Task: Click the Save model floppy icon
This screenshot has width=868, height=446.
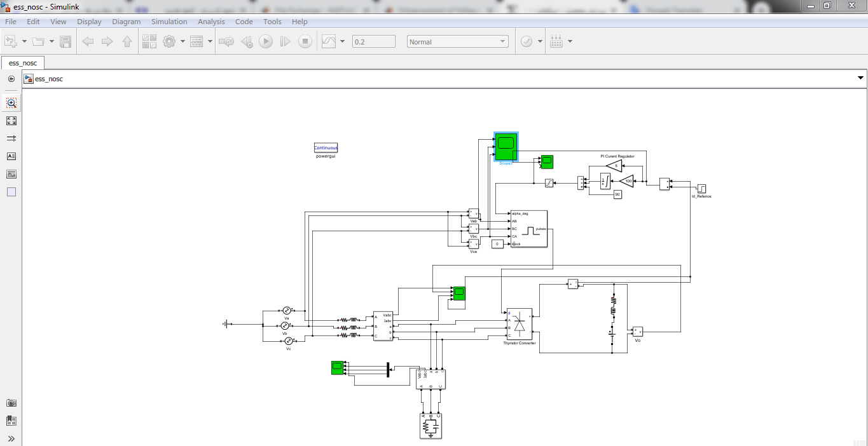Action: pos(65,42)
